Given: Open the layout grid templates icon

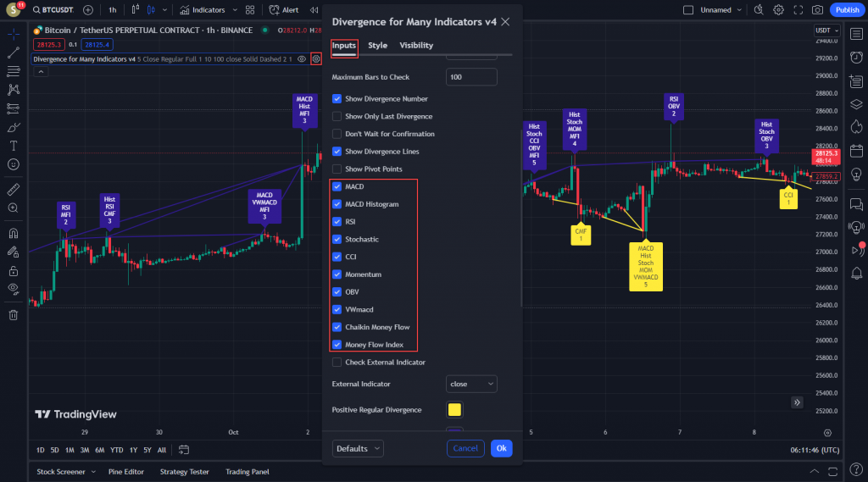Looking at the screenshot, I should [250, 10].
